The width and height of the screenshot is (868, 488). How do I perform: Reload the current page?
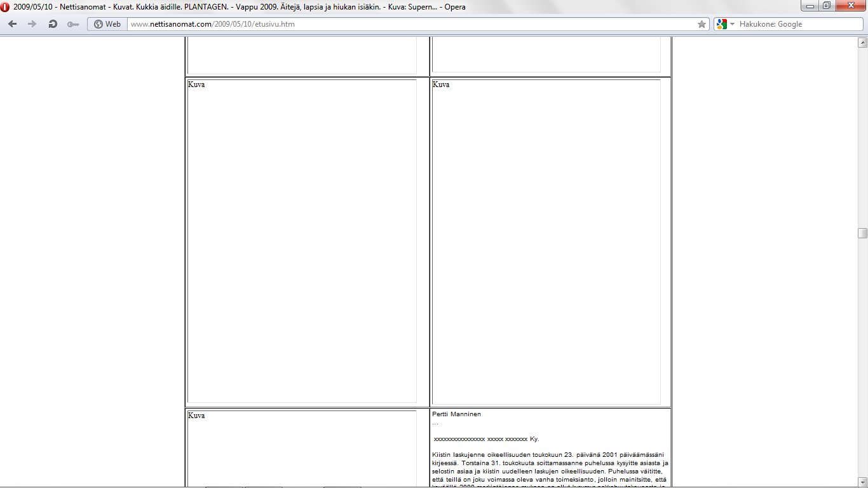click(53, 24)
